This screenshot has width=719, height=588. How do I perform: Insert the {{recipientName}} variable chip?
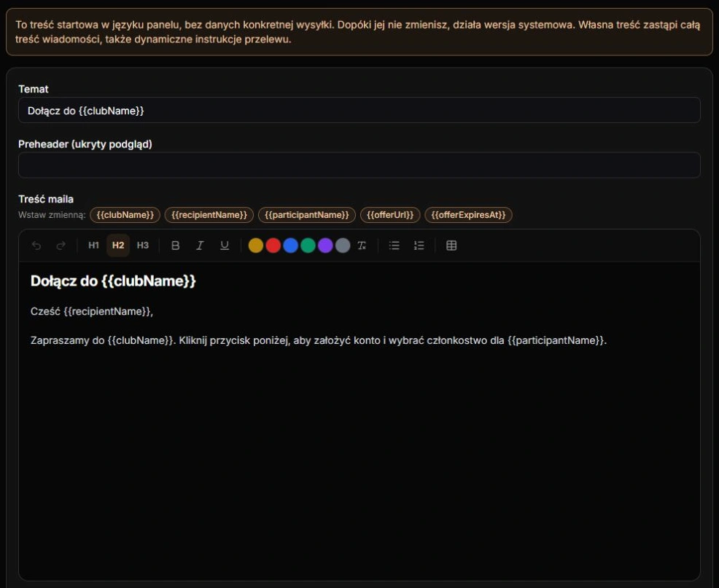209,215
